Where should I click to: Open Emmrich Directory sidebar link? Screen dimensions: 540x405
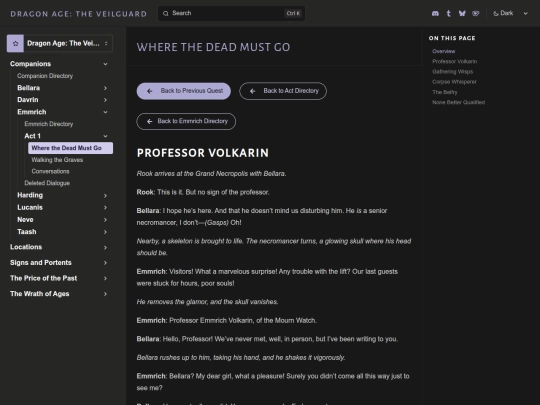click(x=49, y=124)
